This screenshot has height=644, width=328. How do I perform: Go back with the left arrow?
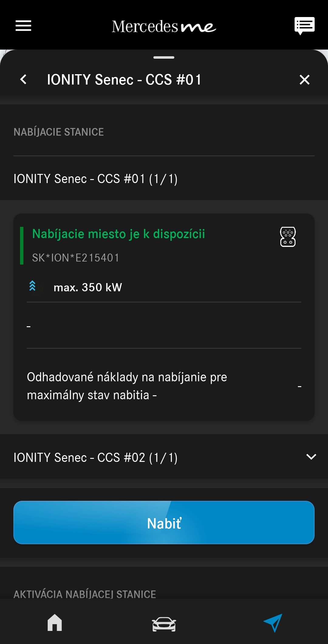click(x=23, y=80)
